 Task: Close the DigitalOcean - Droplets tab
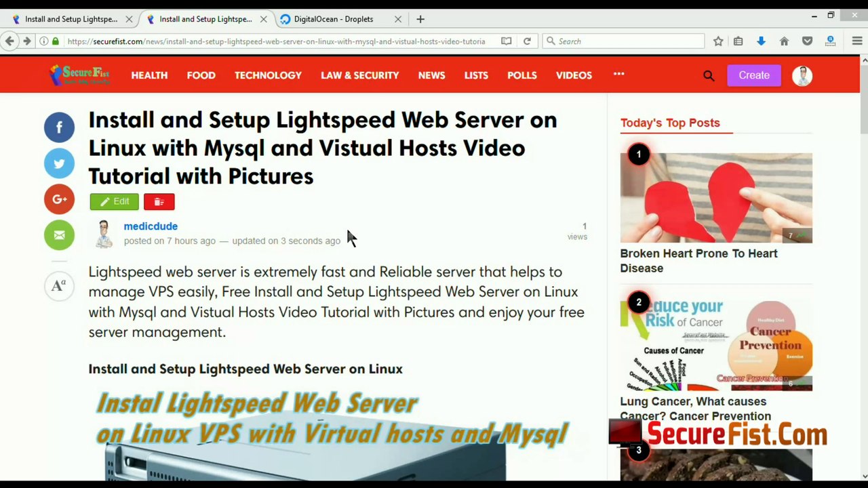click(398, 19)
